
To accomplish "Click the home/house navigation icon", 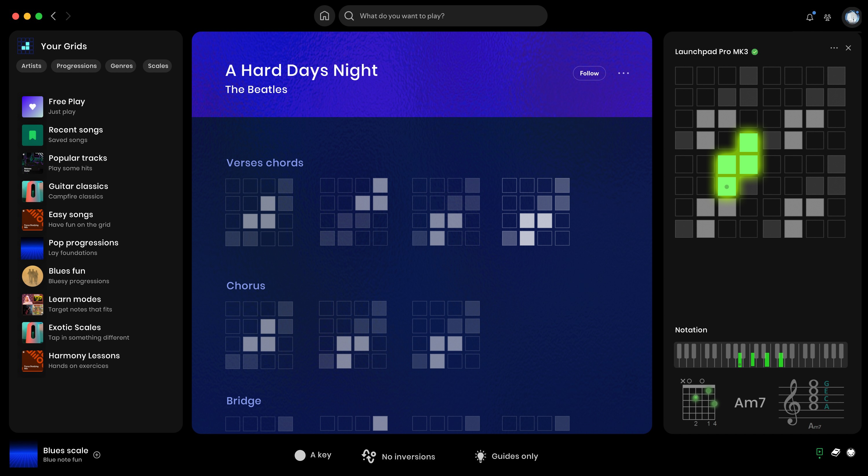I will pos(324,16).
